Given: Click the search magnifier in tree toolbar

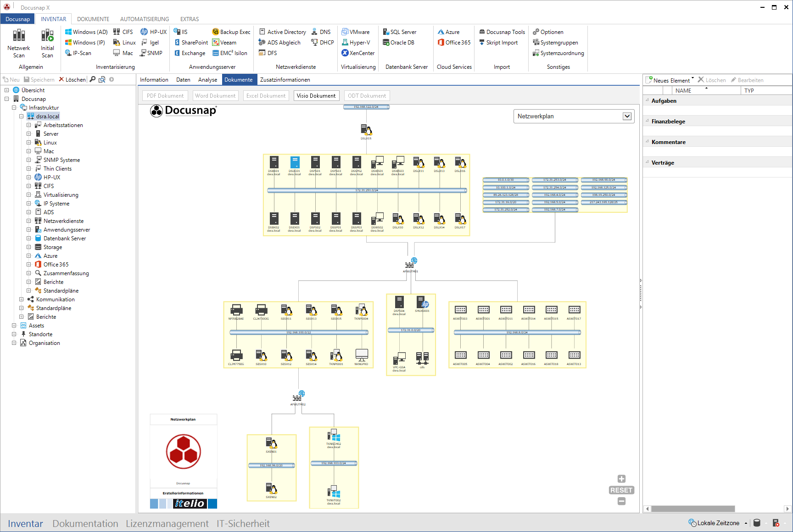Looking at the screenshot, I should (93, 79).
